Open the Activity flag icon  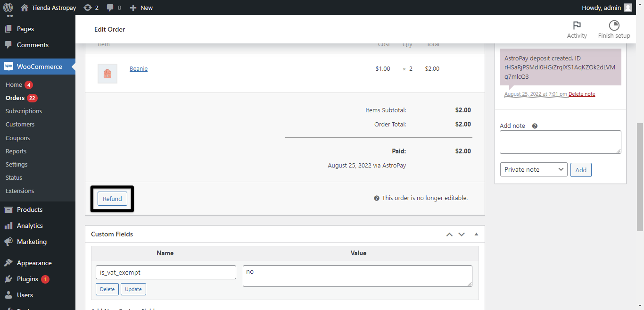pyautogui.click(x=577, y=25)
